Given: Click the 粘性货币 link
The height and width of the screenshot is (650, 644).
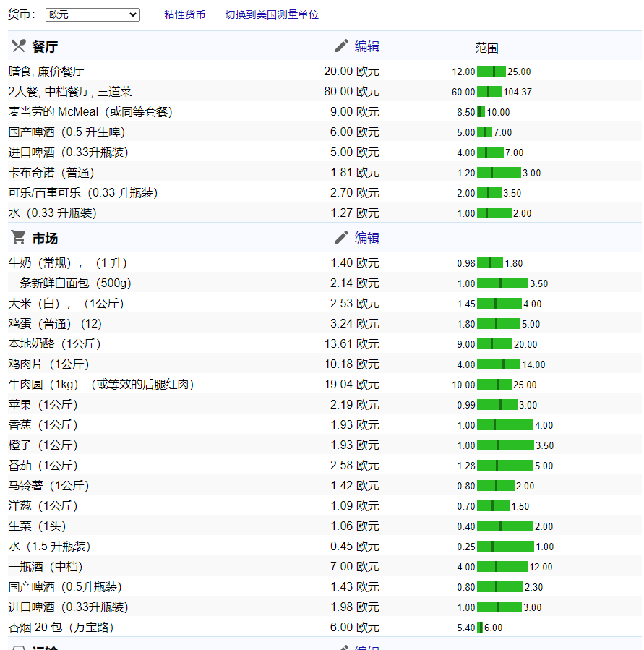Looking at the screenshot, I should tap(184, 14).
